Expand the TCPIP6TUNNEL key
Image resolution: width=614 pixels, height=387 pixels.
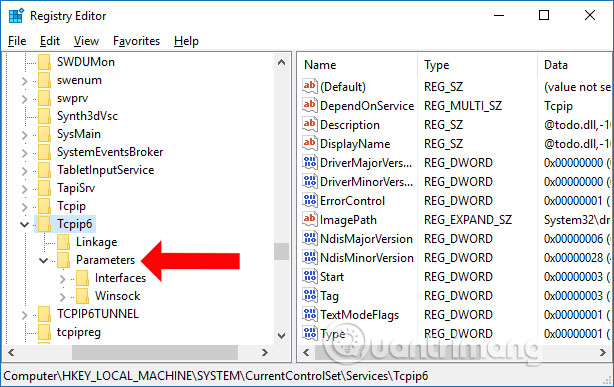pyautogui.click(x=24, y=315)
